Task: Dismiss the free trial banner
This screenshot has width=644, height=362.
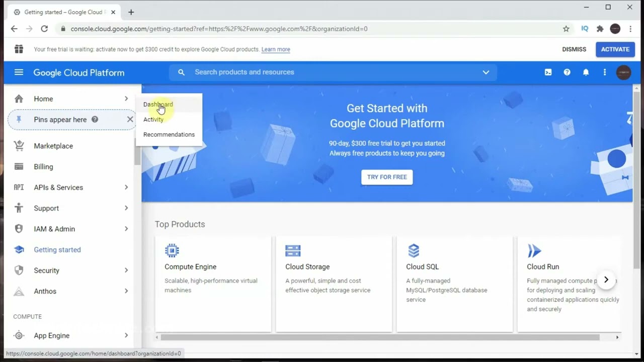Action: tap(574, 49)
